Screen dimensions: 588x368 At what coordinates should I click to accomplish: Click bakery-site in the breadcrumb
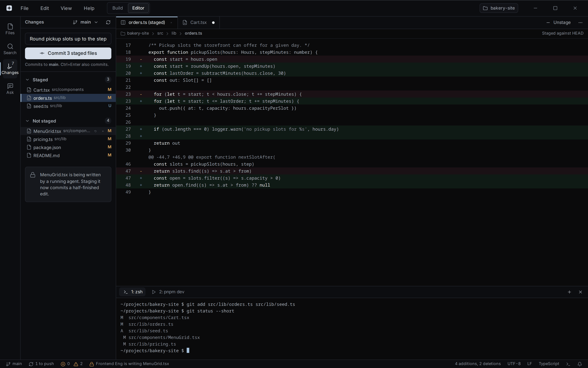[x=138, y=33]
